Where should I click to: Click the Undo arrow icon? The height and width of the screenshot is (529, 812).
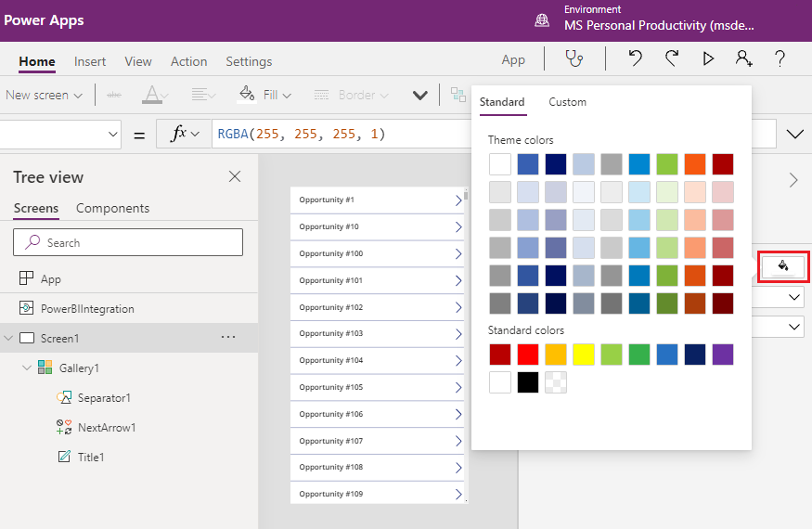[x=635, y=59]
